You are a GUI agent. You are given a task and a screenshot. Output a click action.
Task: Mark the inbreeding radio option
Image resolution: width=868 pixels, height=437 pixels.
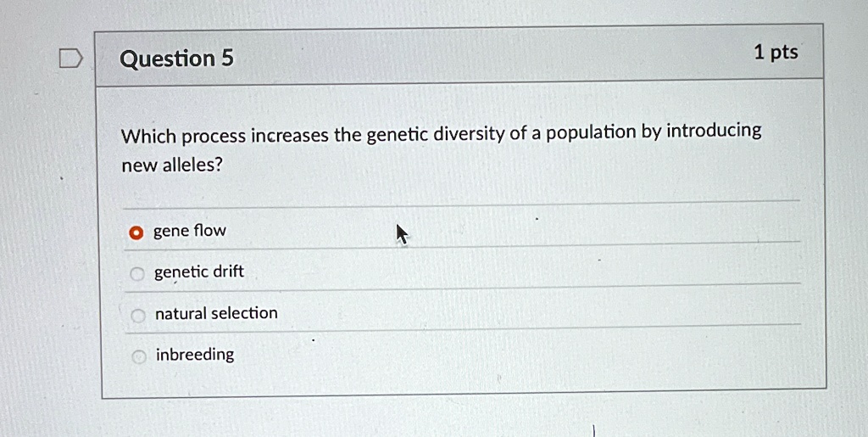pyautogui.click(x=139, y=356)
